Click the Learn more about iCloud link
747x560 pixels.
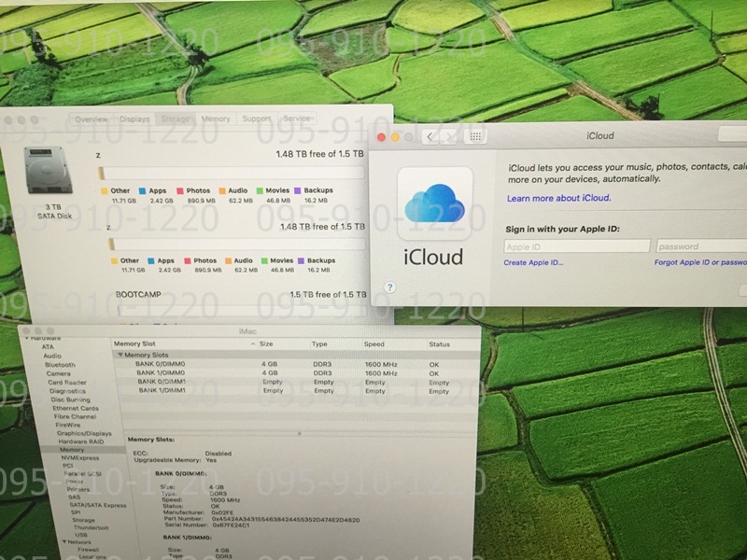558,198
